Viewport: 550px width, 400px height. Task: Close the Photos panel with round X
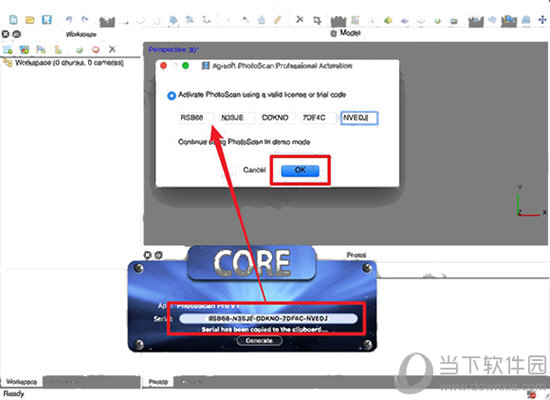[x=148, y=255]
